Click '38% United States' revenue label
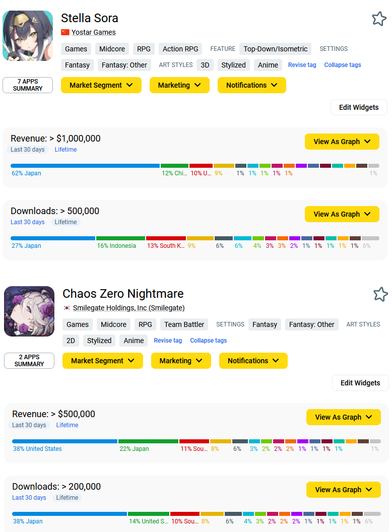392x532 pixels. [x=37, y=448]
